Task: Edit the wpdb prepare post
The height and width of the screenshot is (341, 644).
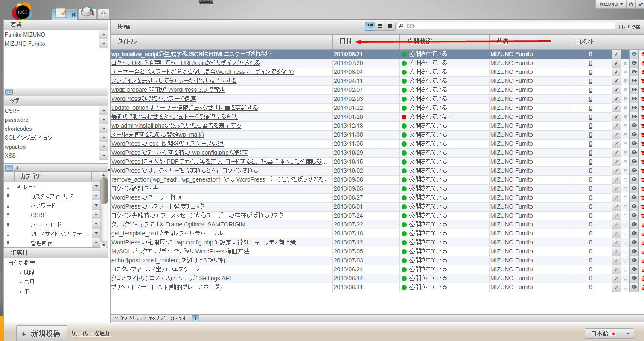Action: pos(616,90)
